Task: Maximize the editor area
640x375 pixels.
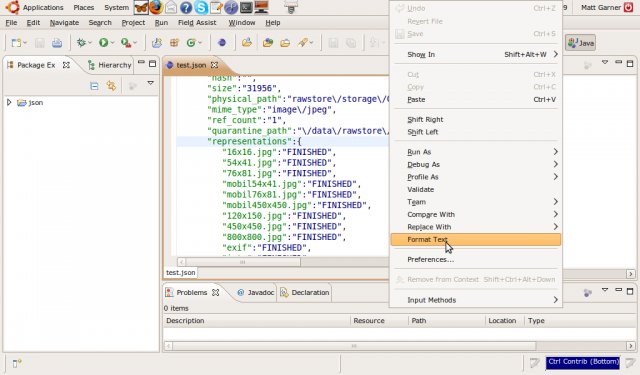Action: tap(630, 63)
